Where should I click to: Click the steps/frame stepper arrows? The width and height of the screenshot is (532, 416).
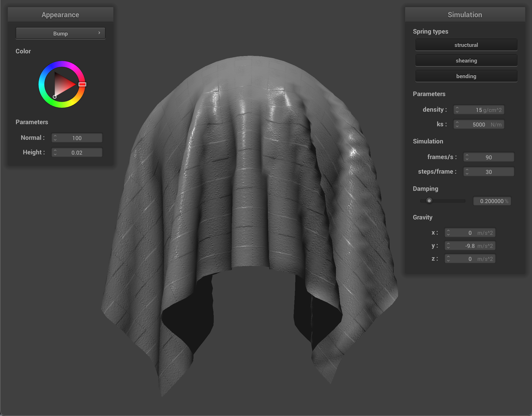tap(467, 172)
